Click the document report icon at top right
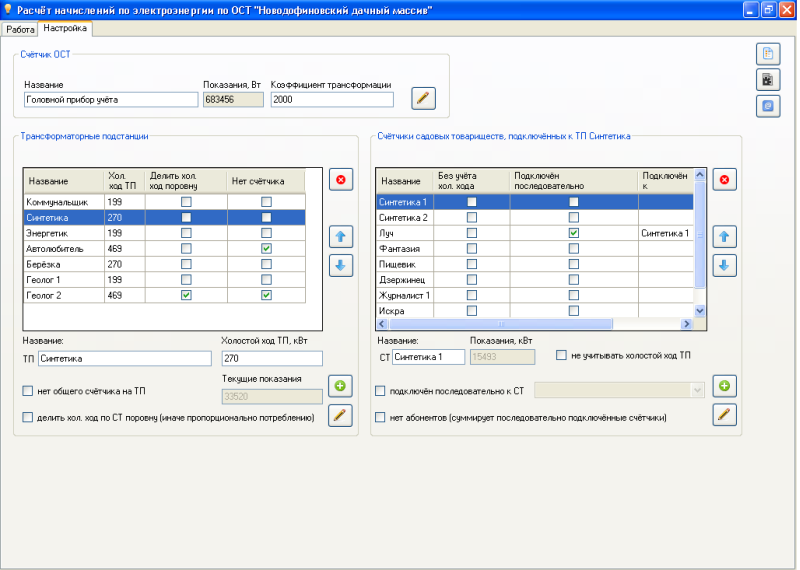Screen dimensions: 800x570 (768, 54)
